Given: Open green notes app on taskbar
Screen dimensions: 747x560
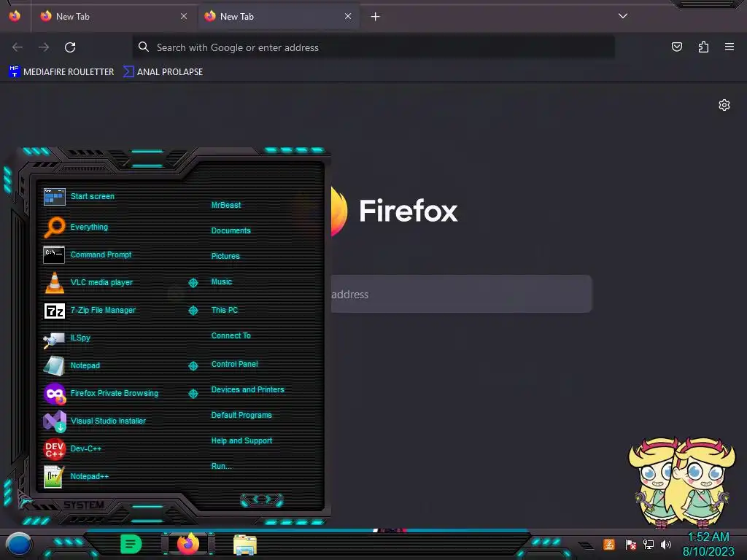Looking at the screenshot, I should click(131, 544).
